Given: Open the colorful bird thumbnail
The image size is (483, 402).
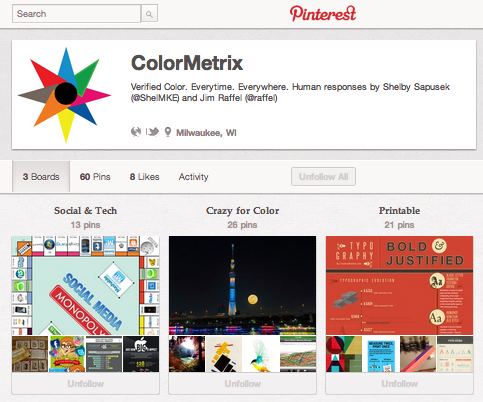Looking at the screenshot, I should pyautogui.click(x=261, y=354).
